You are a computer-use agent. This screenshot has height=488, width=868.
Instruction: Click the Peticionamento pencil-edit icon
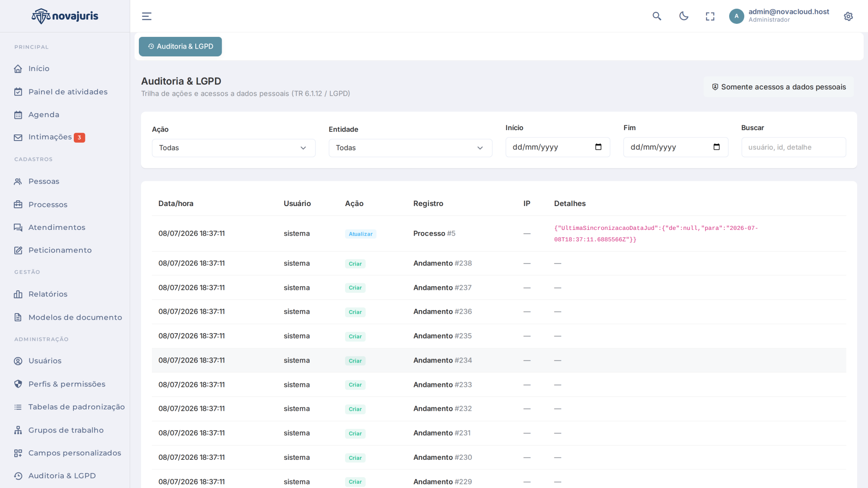point(18,250)
